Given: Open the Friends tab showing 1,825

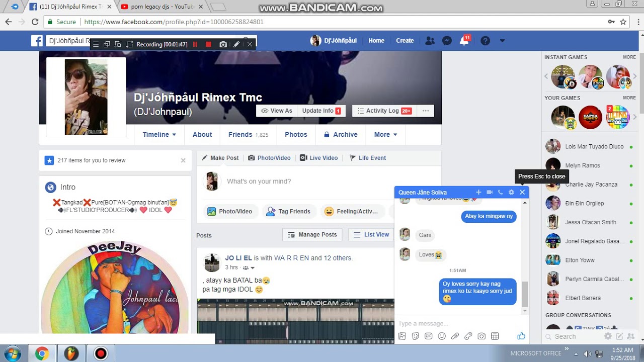Looking at the screenshot, I should 248,135.
